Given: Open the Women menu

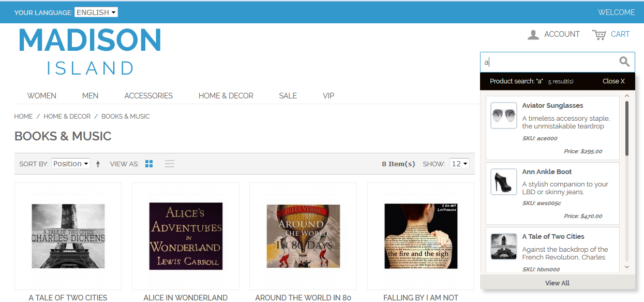Looking at the screenshot, I should click(x=42, y=96).
